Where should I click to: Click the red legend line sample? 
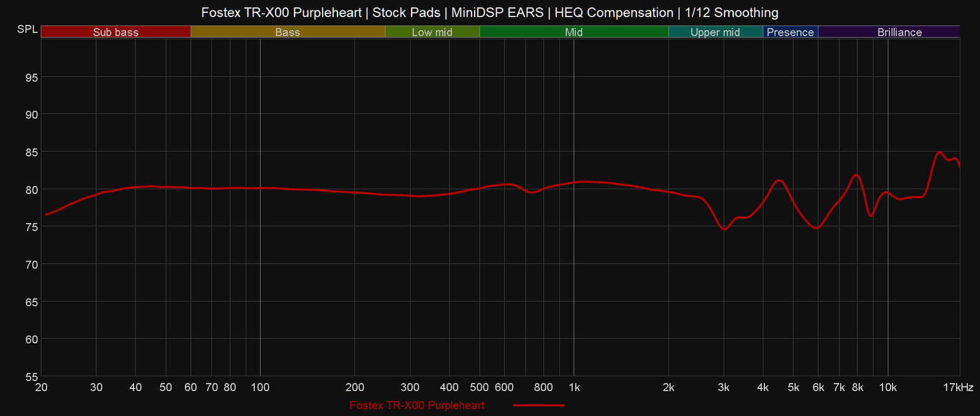pyautogui.click(x=538, y=406)
